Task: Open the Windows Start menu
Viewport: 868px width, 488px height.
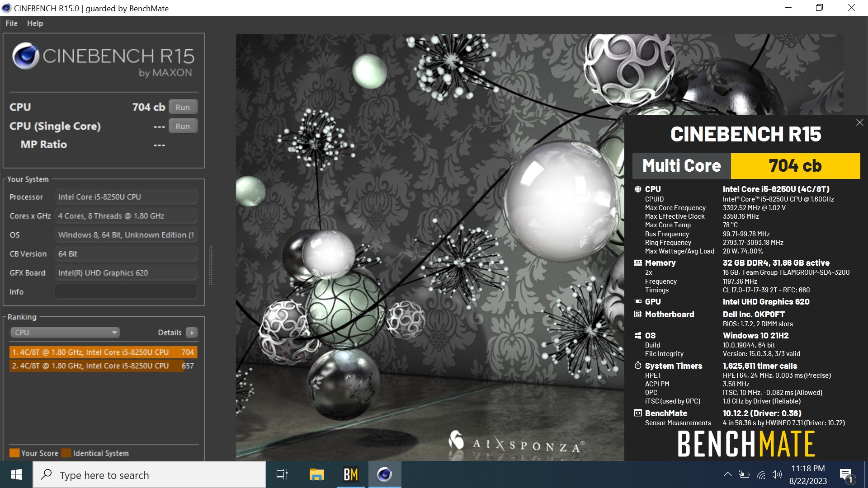Action: coord(16,474)
